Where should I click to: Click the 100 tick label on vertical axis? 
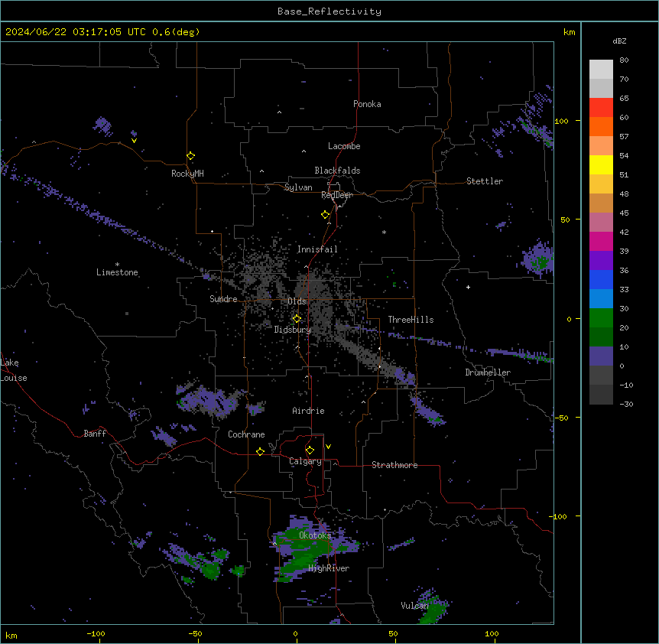coord(561,121)
